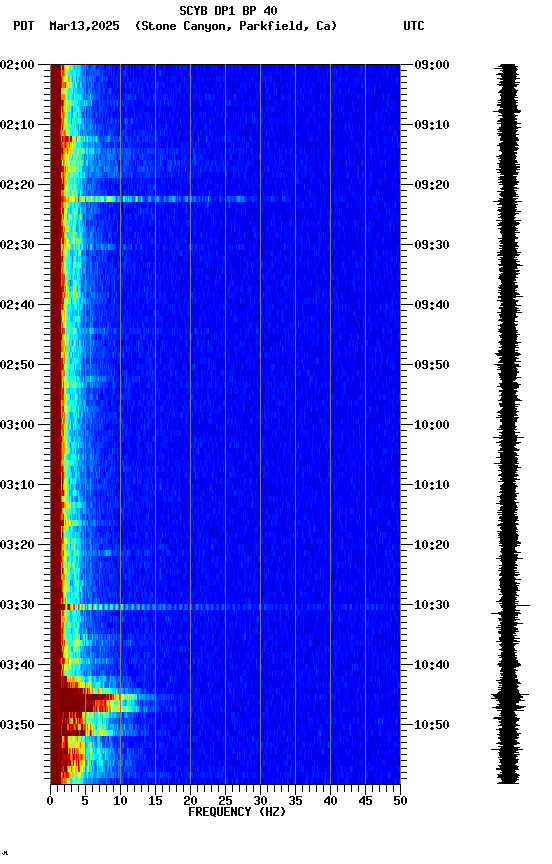Click the PDT time label '03:20'

pos(17,545)
